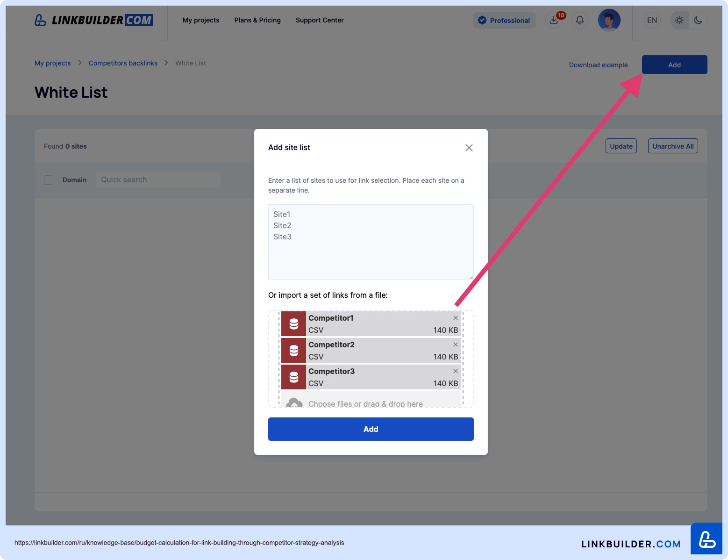The image size is (728, 560).
Task: Go to Support Center
Action: [x=320, y=20]
